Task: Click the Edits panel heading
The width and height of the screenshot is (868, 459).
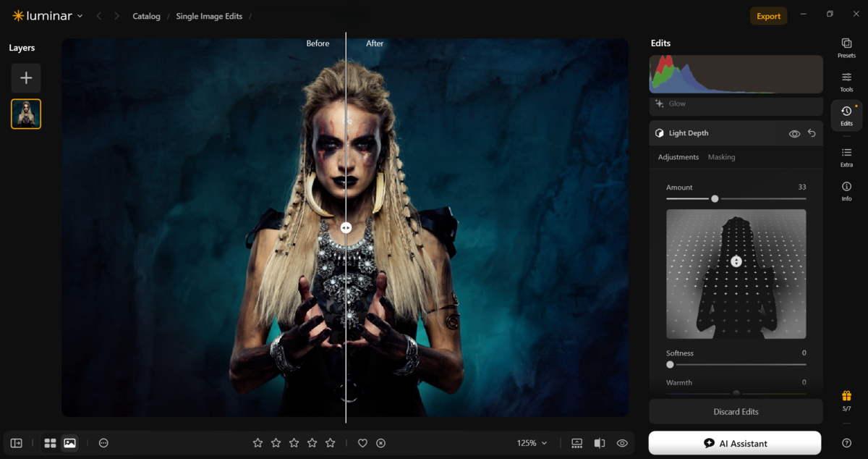Action: [x=660, y=43]
